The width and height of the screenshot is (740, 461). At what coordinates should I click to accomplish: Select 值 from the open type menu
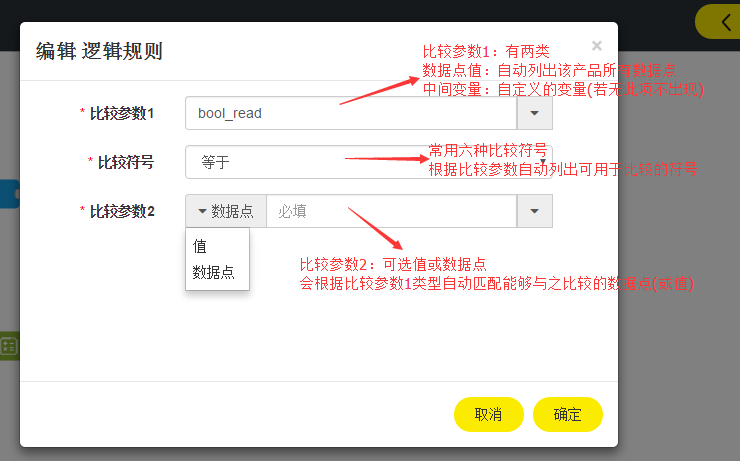click(201, 246)
